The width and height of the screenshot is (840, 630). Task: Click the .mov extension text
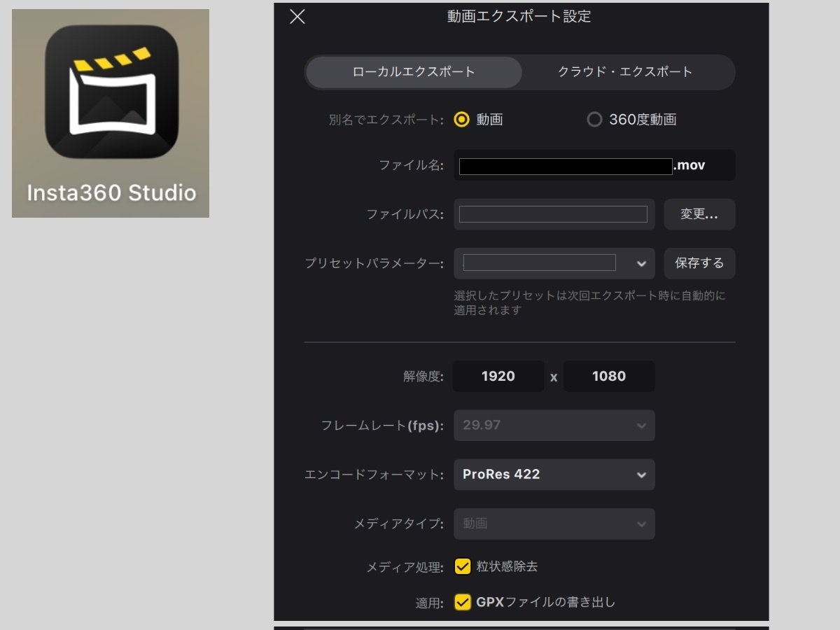[689, 166]
